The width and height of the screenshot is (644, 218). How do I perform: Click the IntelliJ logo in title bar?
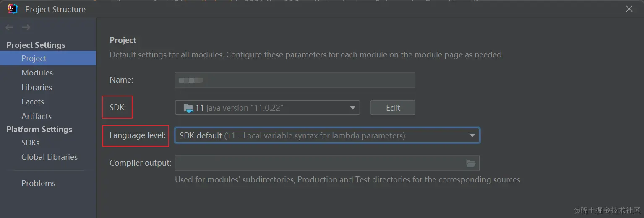tap(13, 9)
